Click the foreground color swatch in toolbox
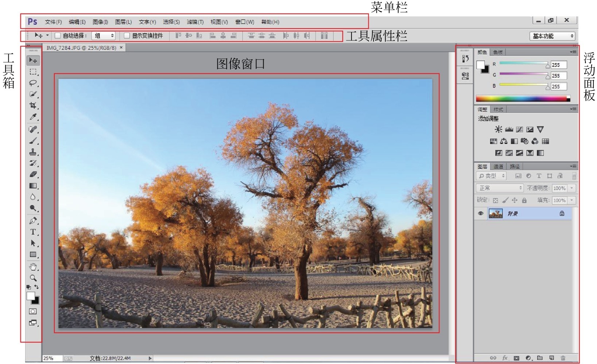This screenshot has height=364, width=597. click(31, 296)
